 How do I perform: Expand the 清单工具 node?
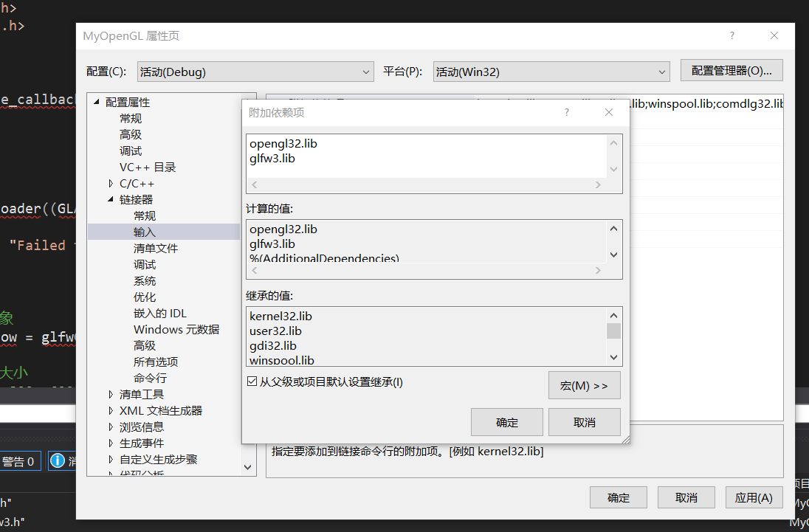click(111, 394)
